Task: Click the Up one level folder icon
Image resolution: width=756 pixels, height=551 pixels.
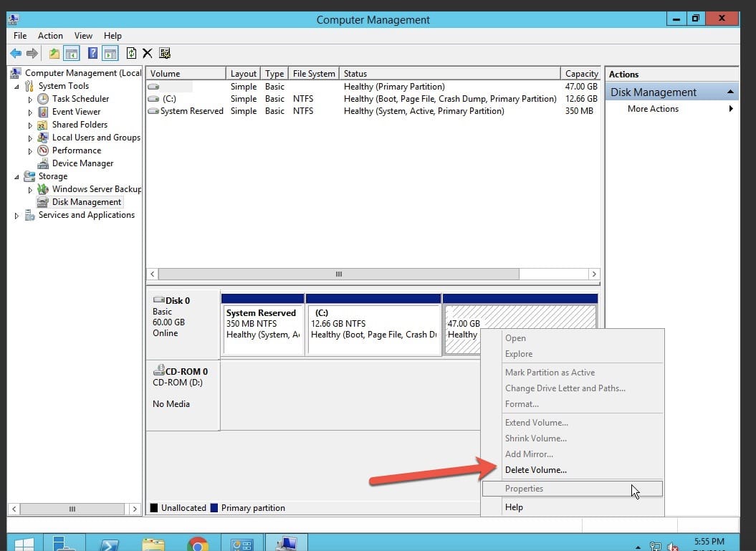Action: pyautogui.click(x=54, y=53)
